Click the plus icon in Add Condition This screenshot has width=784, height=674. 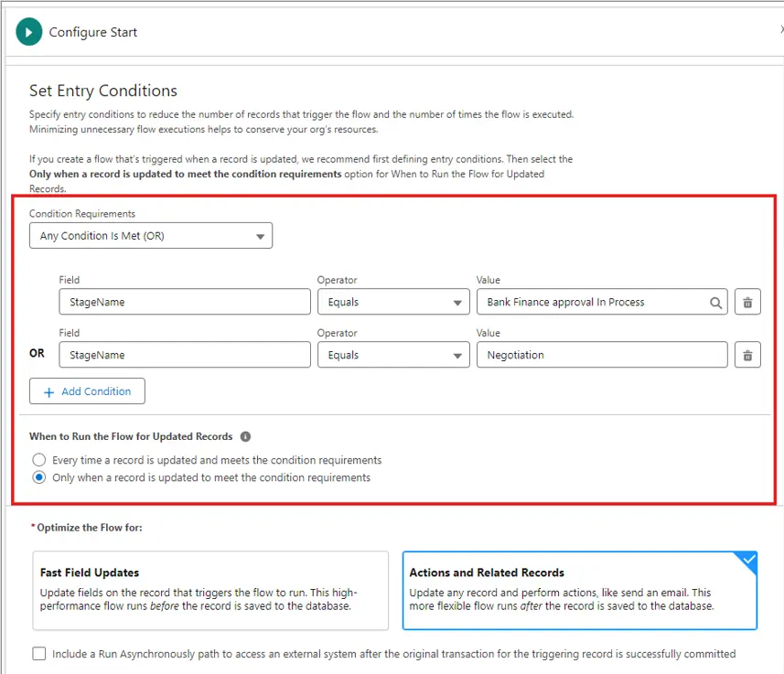coord(49,391)
